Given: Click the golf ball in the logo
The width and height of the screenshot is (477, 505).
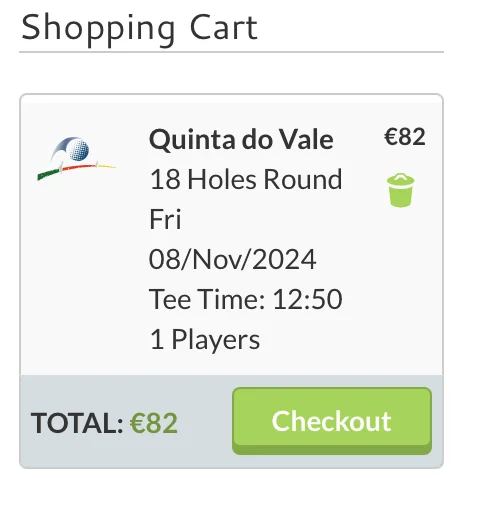Looking at the screenshot, I should coord(79,150).
